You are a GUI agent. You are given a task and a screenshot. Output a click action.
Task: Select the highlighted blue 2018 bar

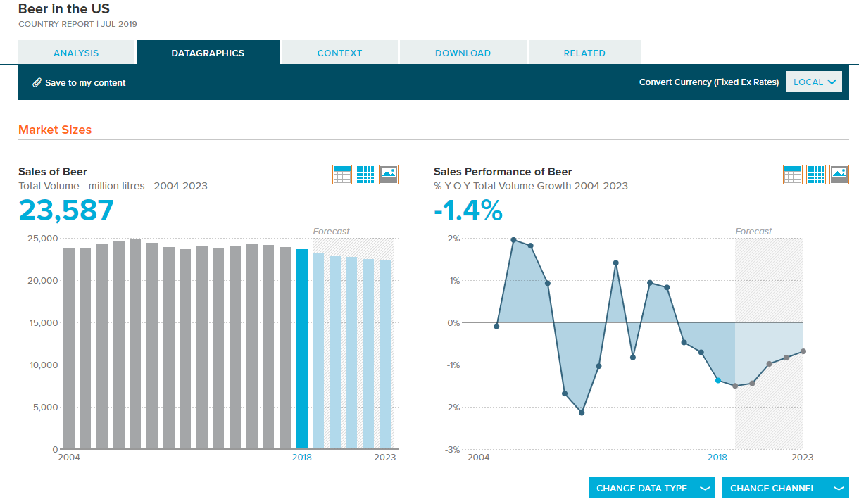pos(302,349)
